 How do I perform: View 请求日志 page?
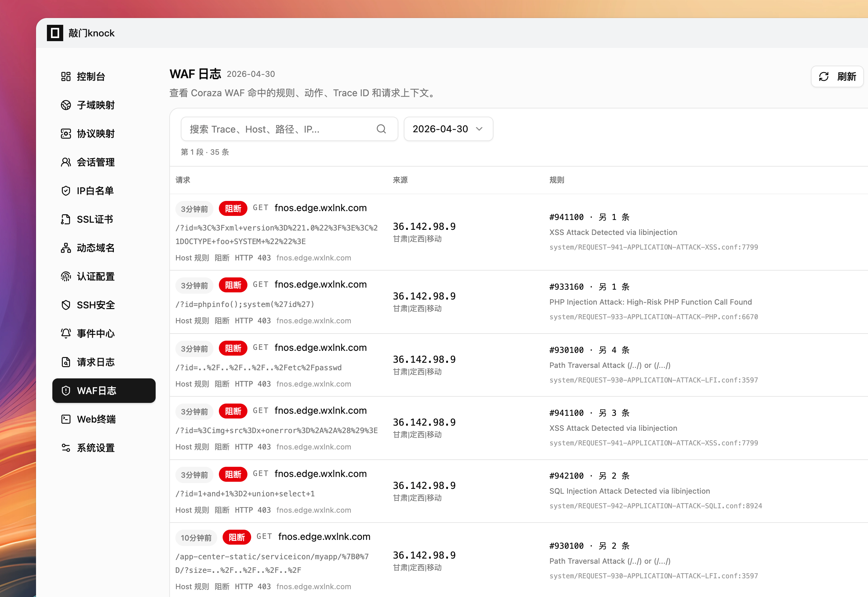(104, 362)
